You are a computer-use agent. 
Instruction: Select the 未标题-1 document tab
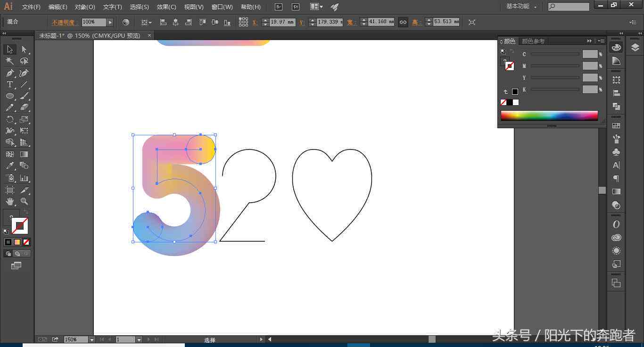point(90,35)
